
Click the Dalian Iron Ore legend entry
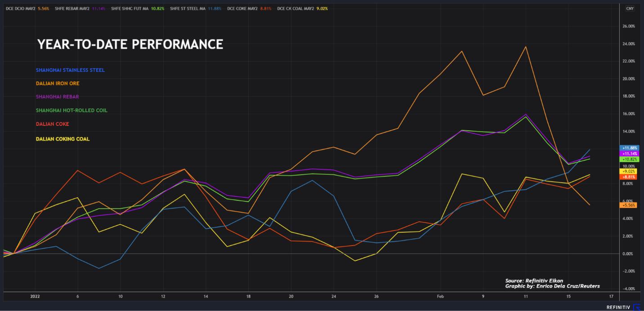click(x=58, y=83)
